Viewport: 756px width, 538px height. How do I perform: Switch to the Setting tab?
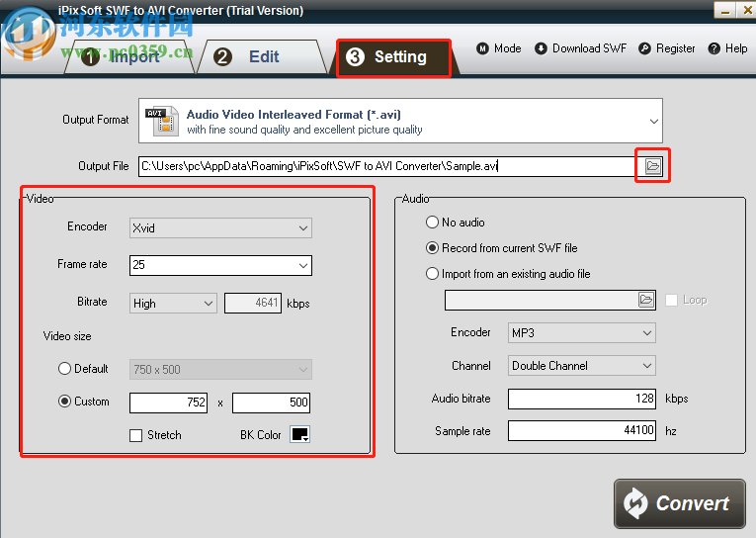pos(393,57)
